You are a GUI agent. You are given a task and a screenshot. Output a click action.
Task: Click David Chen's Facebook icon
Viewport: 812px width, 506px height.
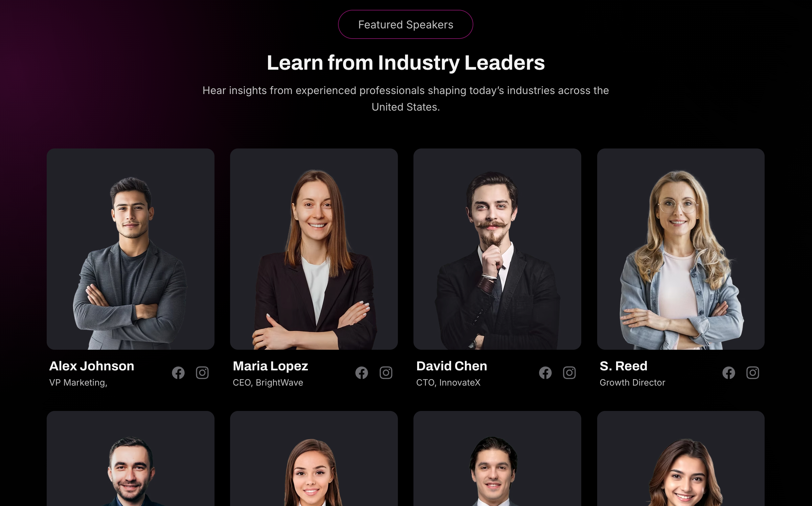pyautogui.click(x=545, y=373)
